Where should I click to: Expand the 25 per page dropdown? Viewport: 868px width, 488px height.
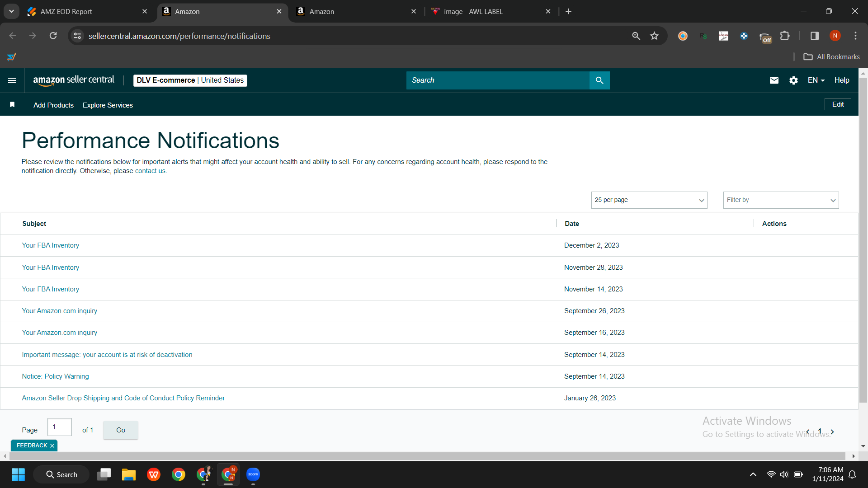coord(649,200)
